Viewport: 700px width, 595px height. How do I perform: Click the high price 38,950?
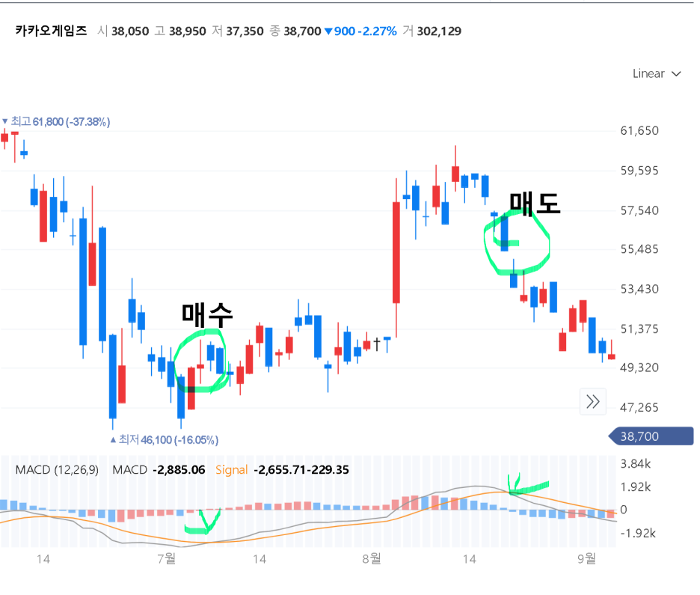tap(188, 31)
